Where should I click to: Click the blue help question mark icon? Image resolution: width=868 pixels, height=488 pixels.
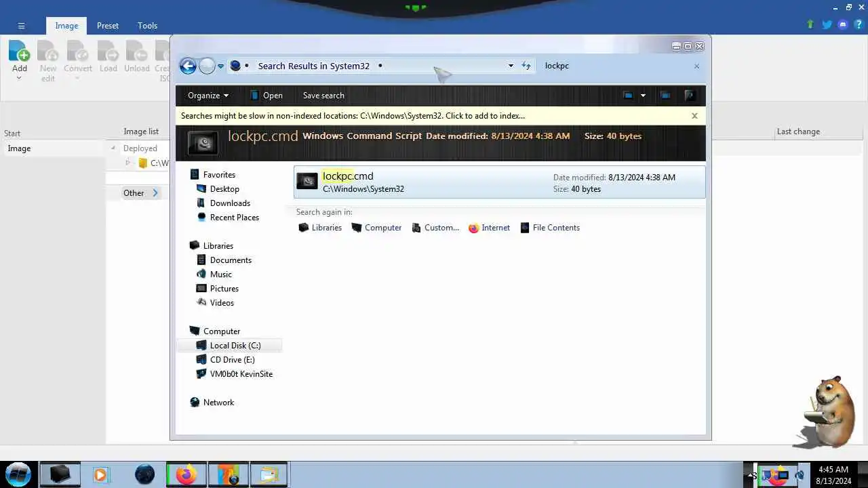click(859, 24)
